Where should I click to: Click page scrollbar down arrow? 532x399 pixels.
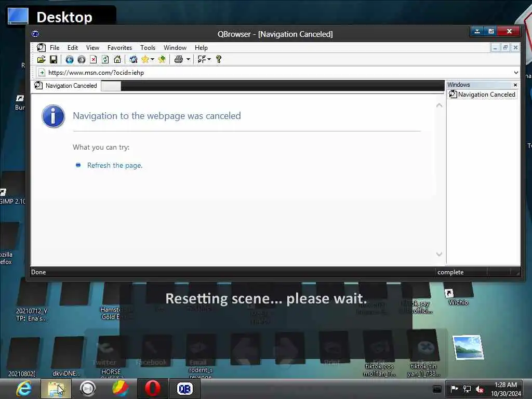point(439,254)
